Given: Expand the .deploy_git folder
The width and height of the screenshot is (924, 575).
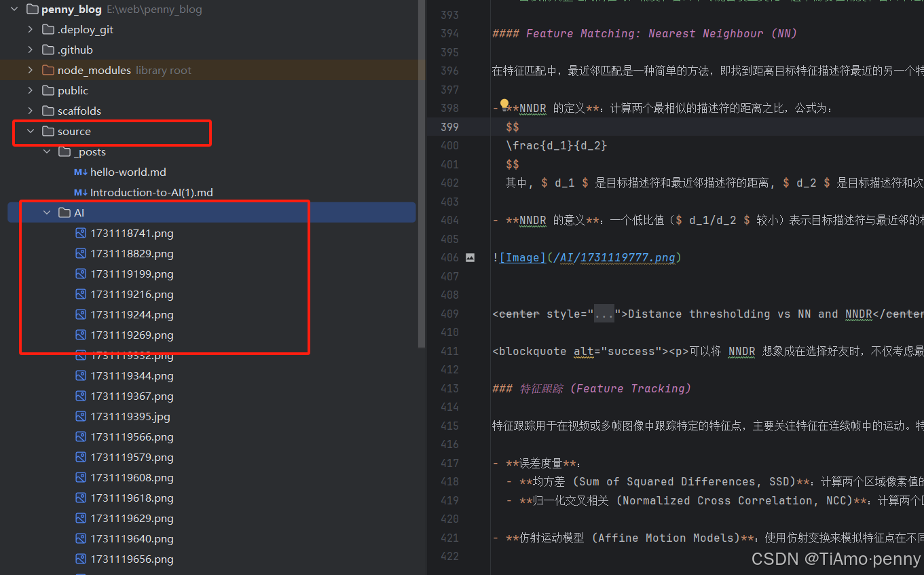Looking at the screenshot, I should click(31, 30).
